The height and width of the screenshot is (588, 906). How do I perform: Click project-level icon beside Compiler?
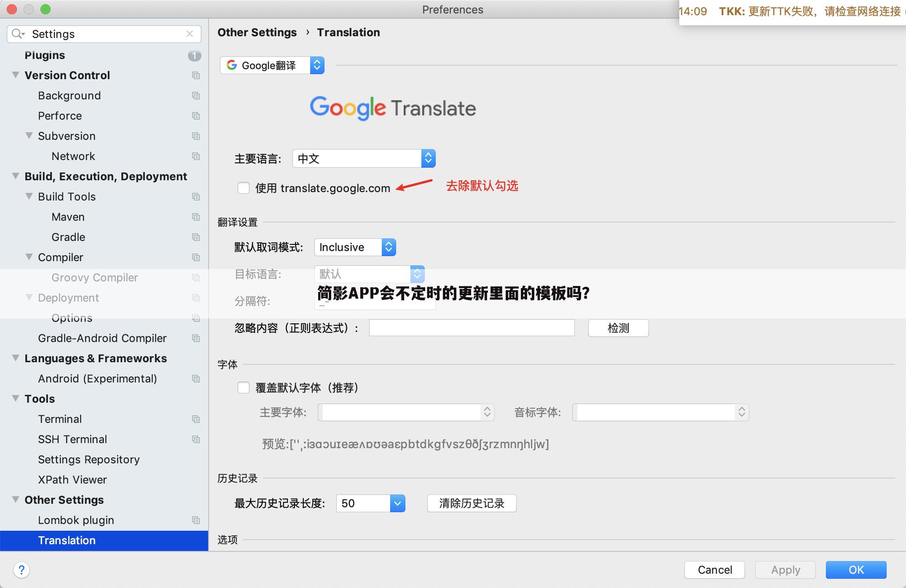coord(196,257)
